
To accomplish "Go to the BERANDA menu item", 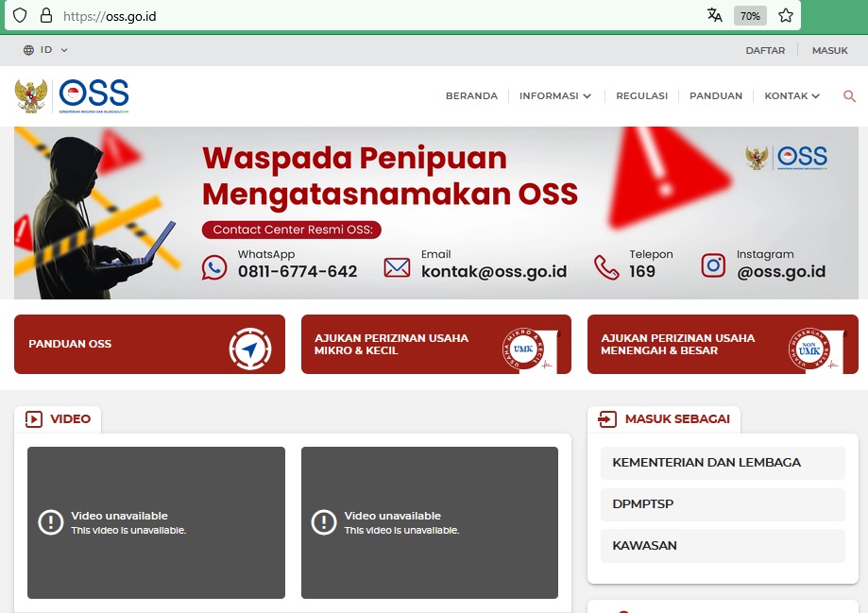I will tap(471, 95).
